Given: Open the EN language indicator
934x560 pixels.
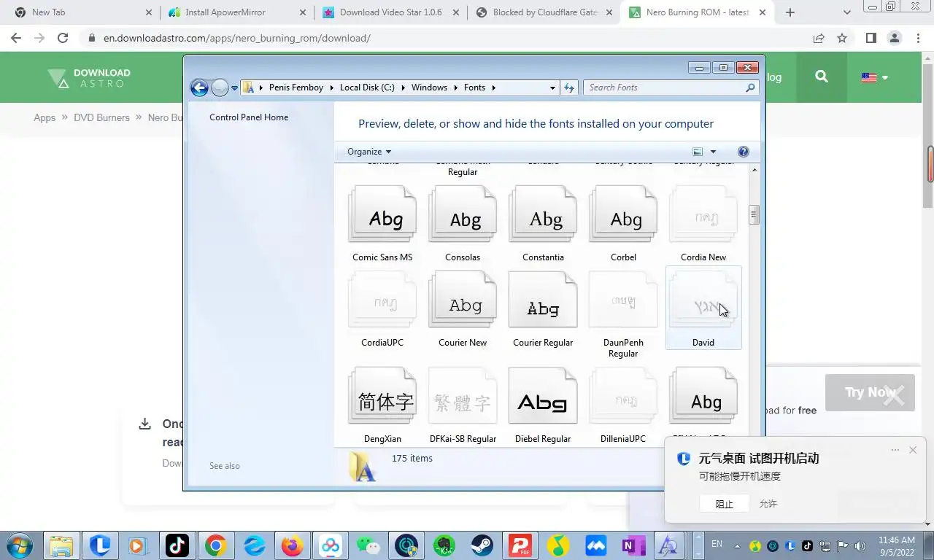Looking at the screenshot, I should [x=717, y=544].
